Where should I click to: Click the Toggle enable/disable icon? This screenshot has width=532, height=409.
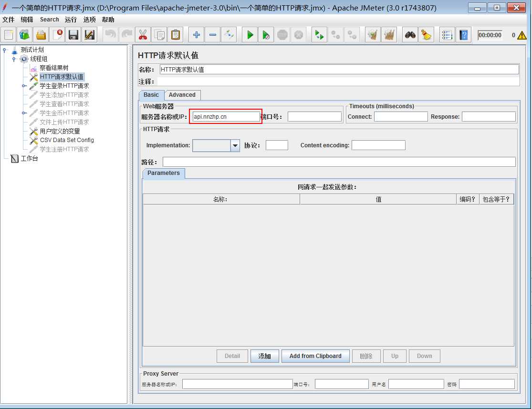tap(229, 35)
